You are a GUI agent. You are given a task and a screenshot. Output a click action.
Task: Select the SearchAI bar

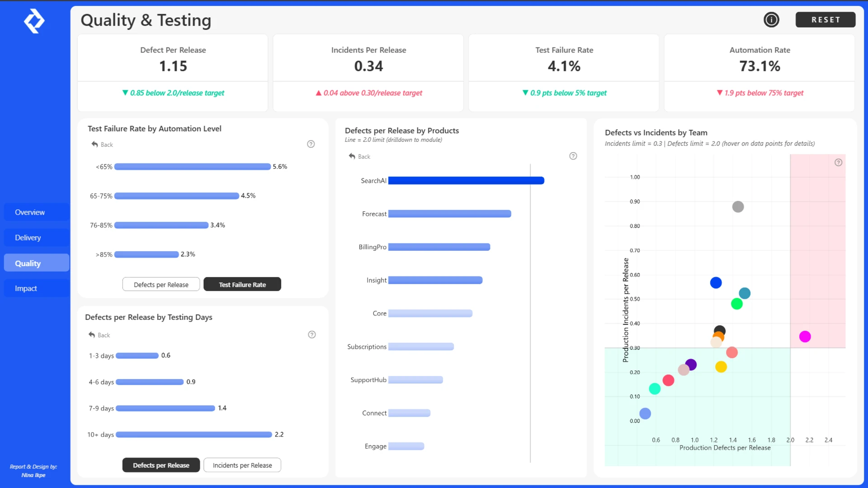click(x=466, y=181)
